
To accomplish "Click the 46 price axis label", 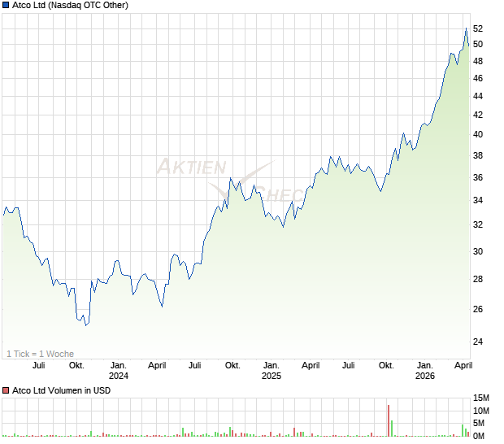I will pos(478,78).
